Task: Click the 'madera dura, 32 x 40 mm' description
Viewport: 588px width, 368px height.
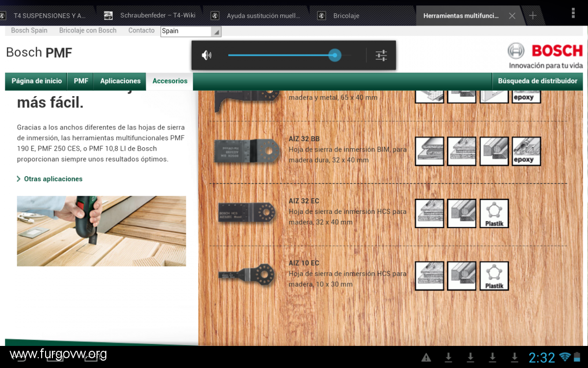Action: tap(328, 160)
